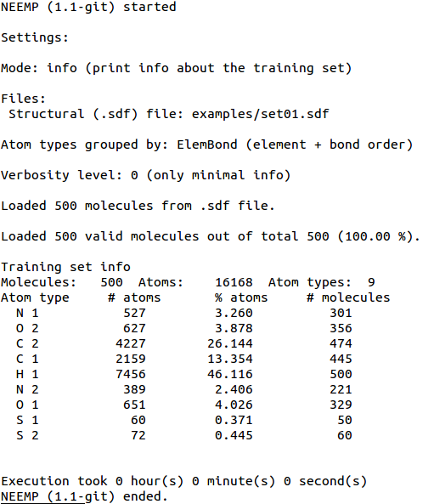Screen dimensions: 434x504
Task: Click the '# atoms' column header
Action: [134, 297]
